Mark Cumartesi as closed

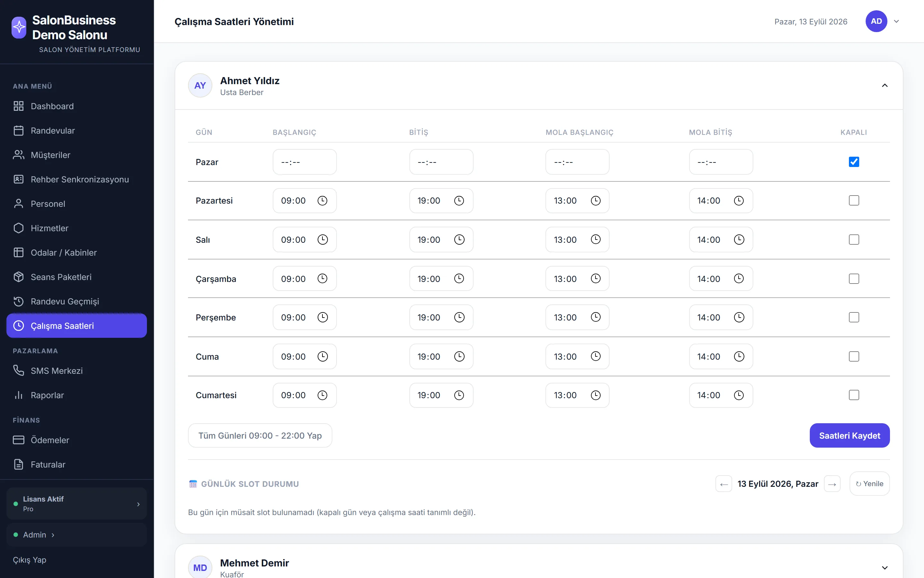[x=854, y=395]
